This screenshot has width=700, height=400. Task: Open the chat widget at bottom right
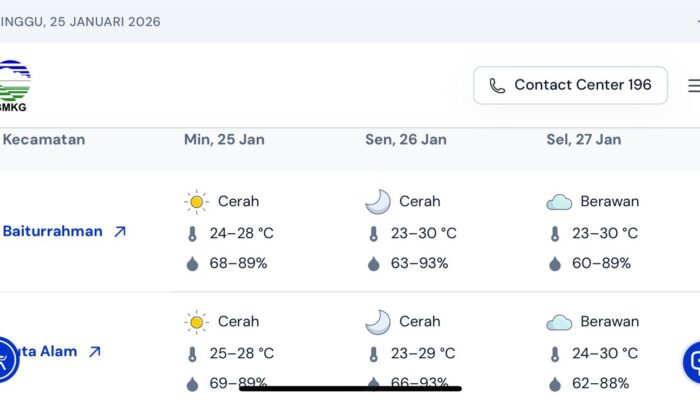tap(693, 362)
